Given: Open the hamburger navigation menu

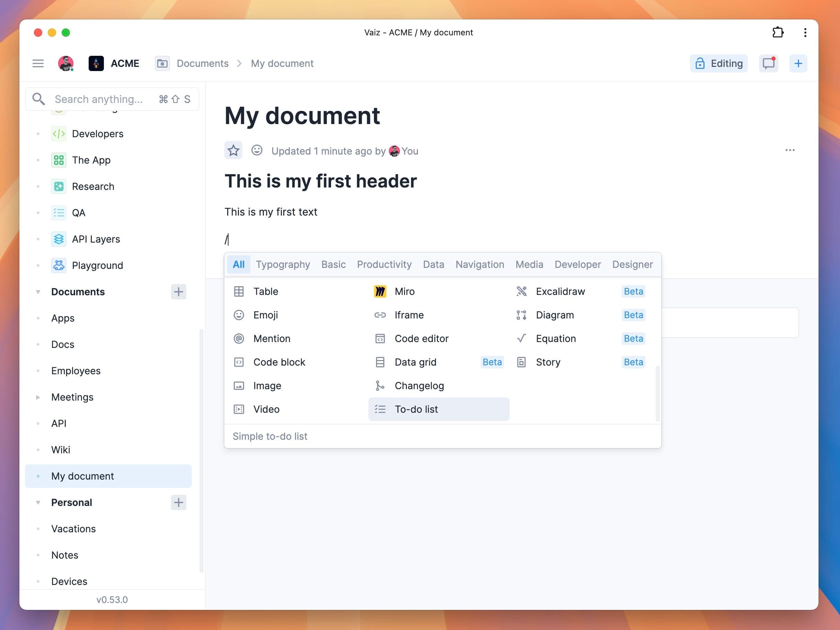Looking at the screenshot, I should [x=38, y=63].
